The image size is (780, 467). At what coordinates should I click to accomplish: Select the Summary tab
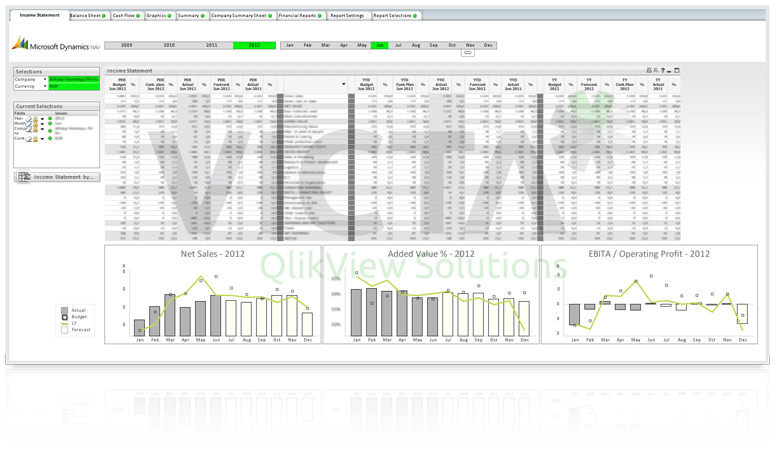[x=192, y=16]
